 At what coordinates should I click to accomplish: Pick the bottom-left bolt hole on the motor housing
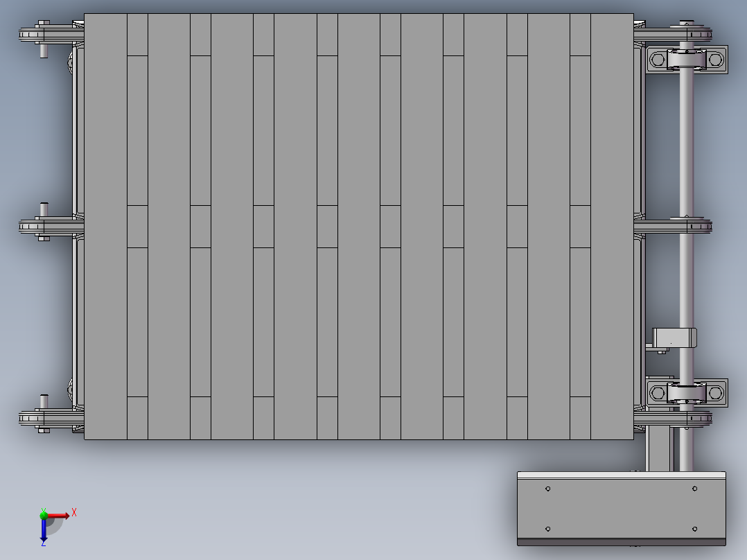pos(548,529)
